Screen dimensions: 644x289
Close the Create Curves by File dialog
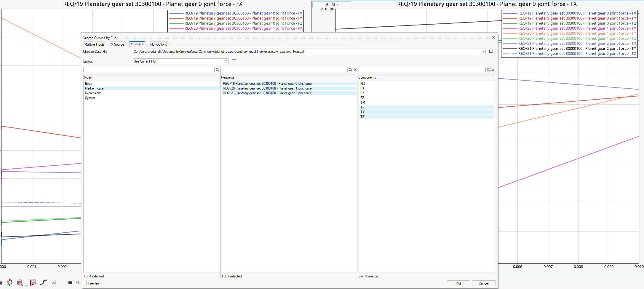pyautogui.click(x=493, y=38)
